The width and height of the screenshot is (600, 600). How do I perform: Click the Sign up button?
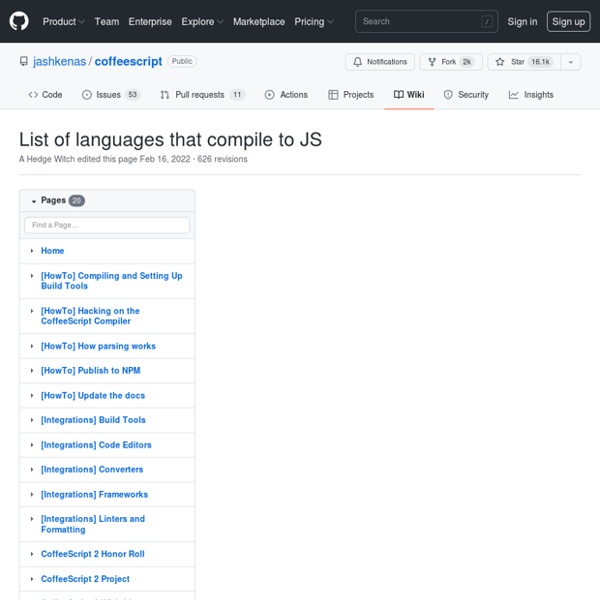point(568,21)
